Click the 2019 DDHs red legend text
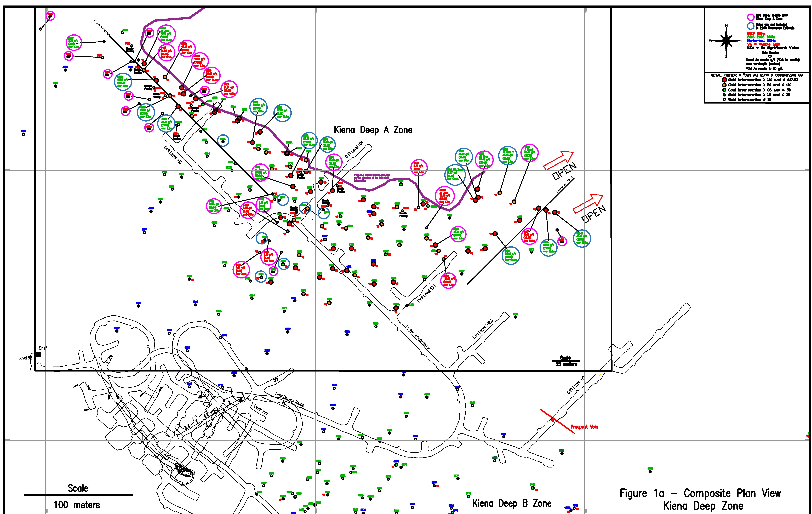Viewport: 812px width, 514px height. coord(756,33)
